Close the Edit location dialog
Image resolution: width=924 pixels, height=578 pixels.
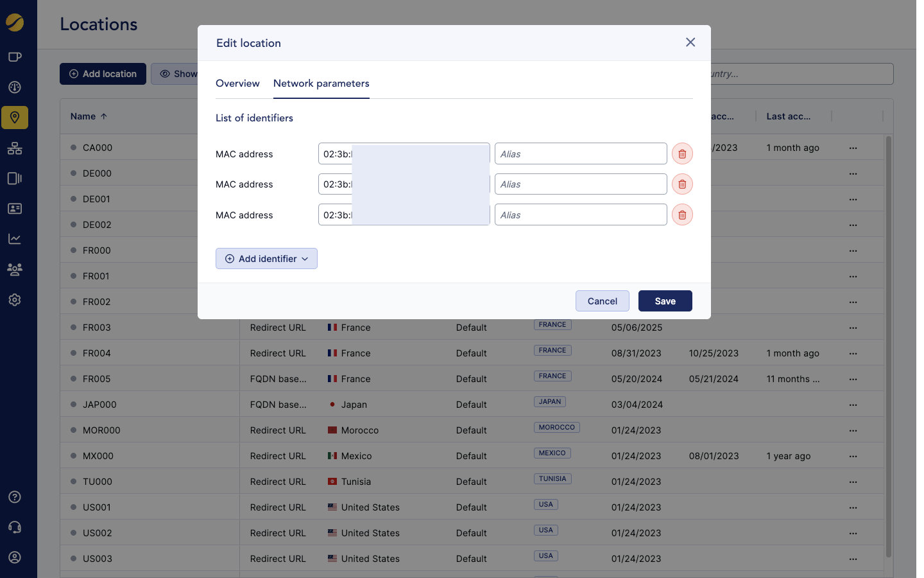(690, 42)
